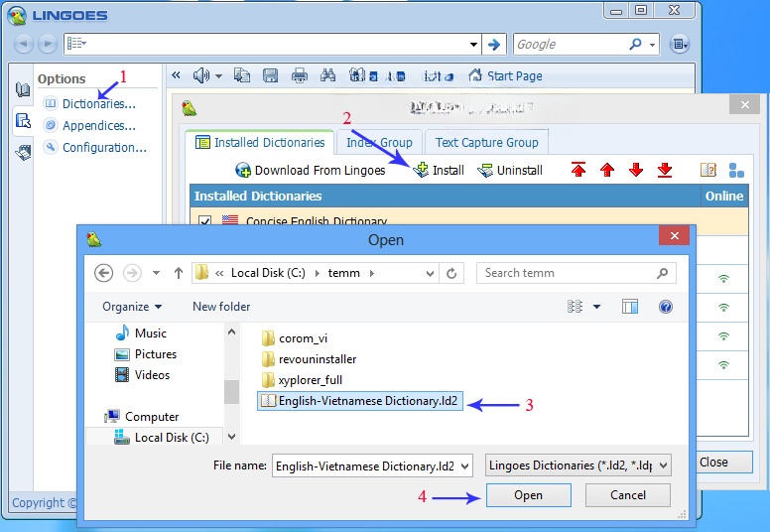The height and width of the screenshot is (532, 770).
Task: Select the dictionary book sidebar icon
Action: (23, 89)
